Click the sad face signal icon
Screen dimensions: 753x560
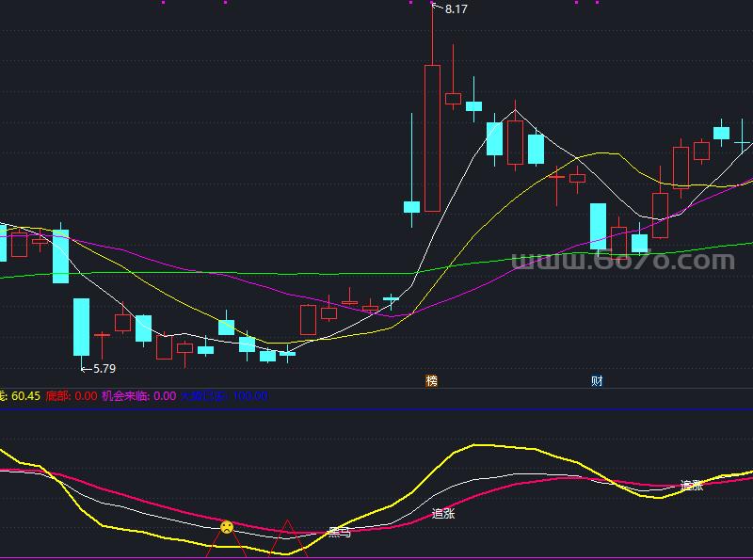(x=227, y=527)
